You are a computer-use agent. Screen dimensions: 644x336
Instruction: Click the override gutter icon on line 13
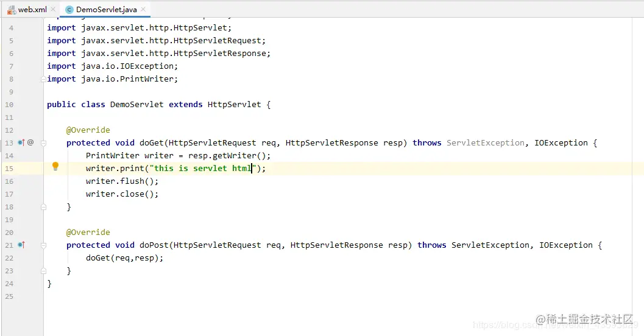(21, 142)
